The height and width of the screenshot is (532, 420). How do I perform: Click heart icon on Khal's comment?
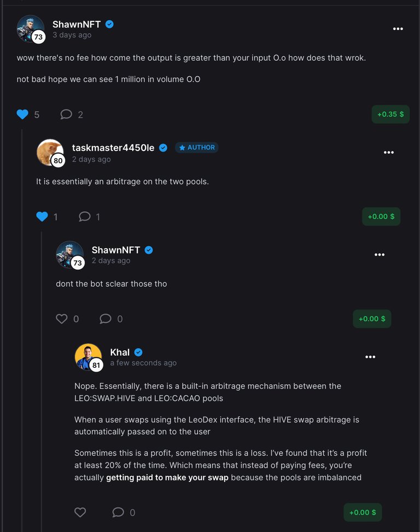point(80,512)
